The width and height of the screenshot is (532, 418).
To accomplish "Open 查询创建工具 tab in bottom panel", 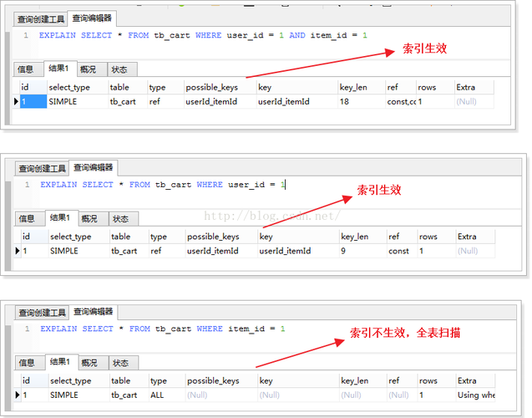I will coord(42,313).
